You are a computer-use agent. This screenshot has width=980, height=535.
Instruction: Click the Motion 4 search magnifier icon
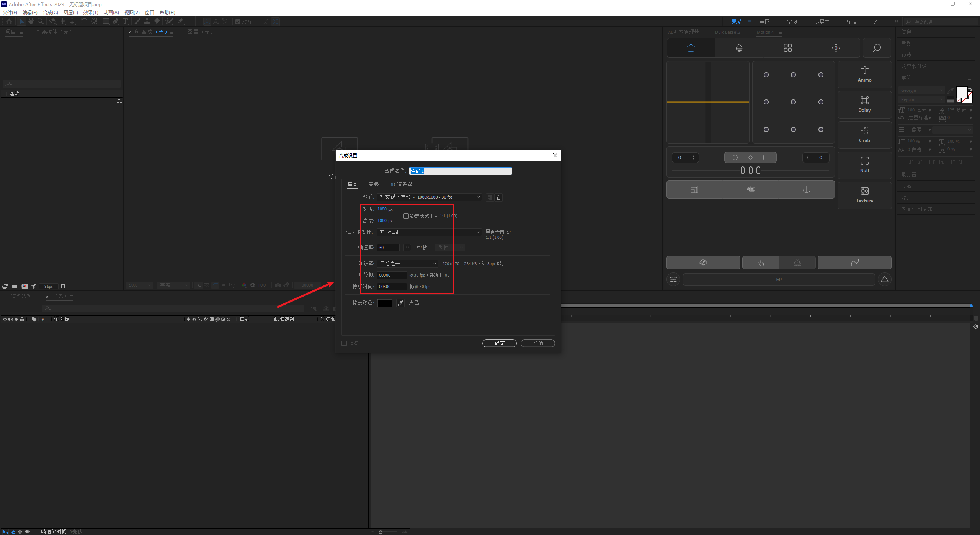click(x=877, y=48)
